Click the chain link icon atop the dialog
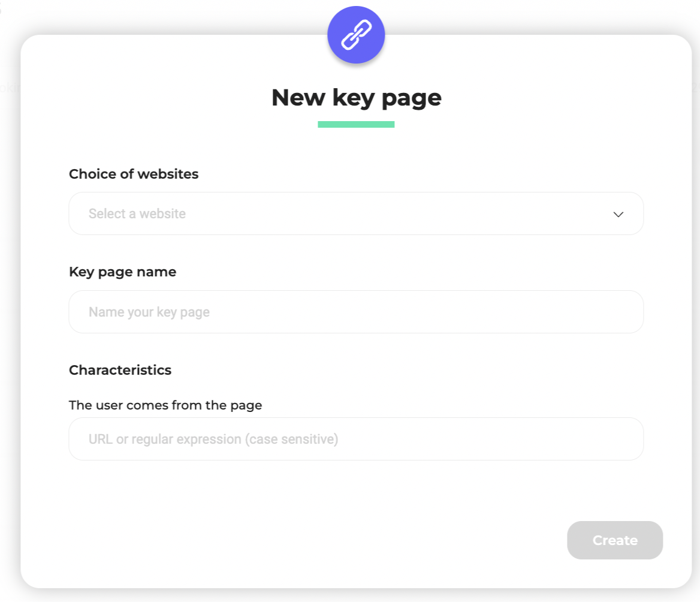The width and height of the screenshot is (700, 602). point(356,35)
